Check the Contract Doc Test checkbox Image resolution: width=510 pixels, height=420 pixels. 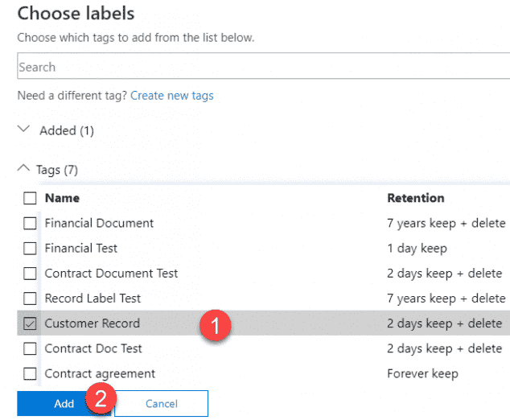[x=30, y=348]
